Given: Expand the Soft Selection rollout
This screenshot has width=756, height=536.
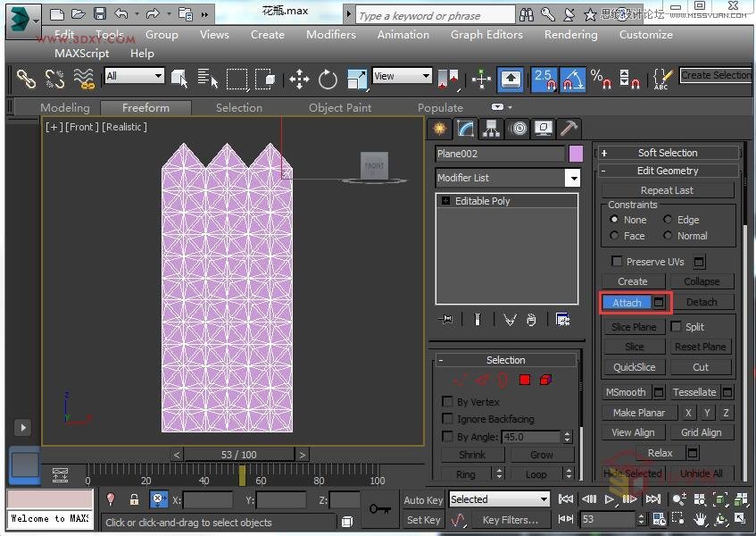Looking at the screenshot, I should [668, 153].
